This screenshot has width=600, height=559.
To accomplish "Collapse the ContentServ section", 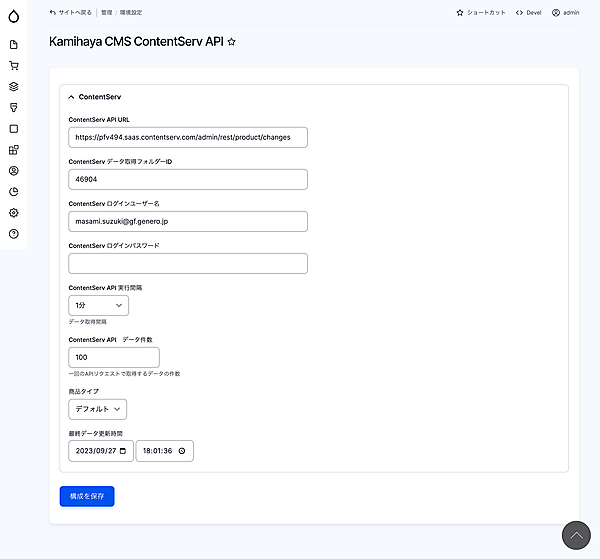I will pyautogui.click(x=93, y=97).
